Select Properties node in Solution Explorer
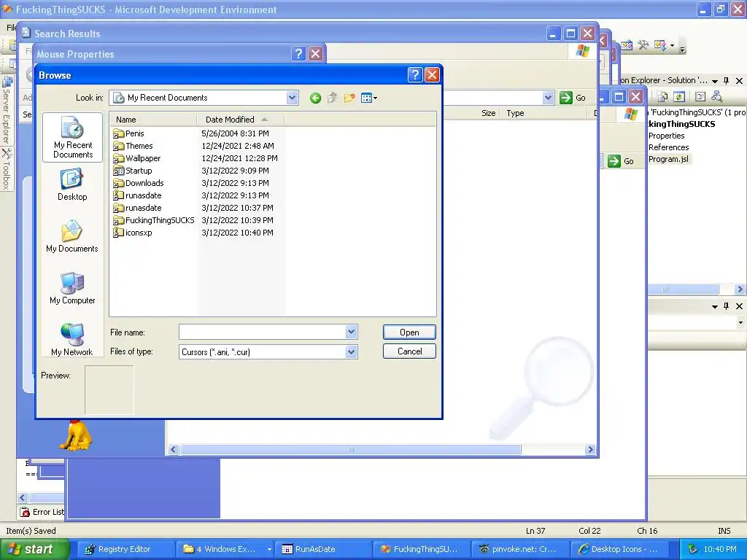Image resolution: width=747 pixels, height=560 pixels. tap(666, 136)
